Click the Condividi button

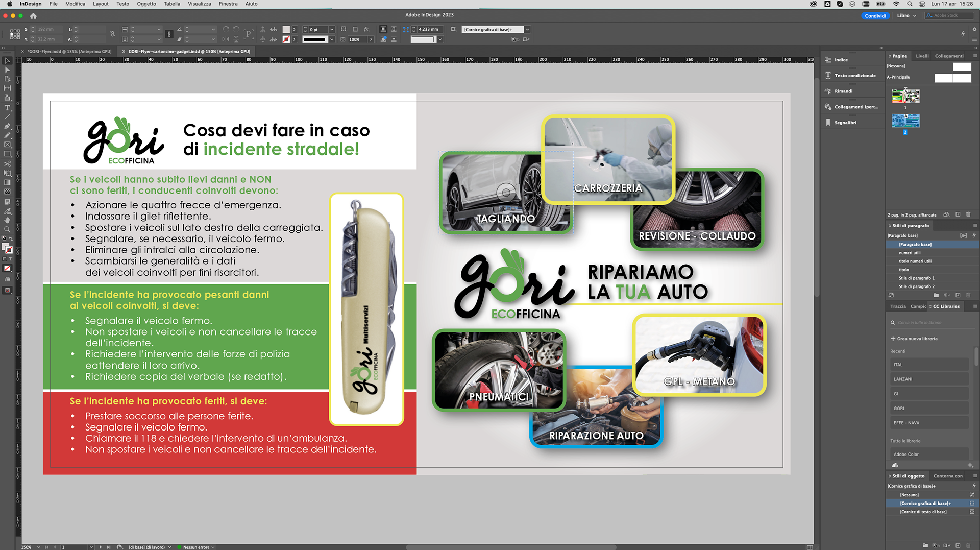pos(875,16)
